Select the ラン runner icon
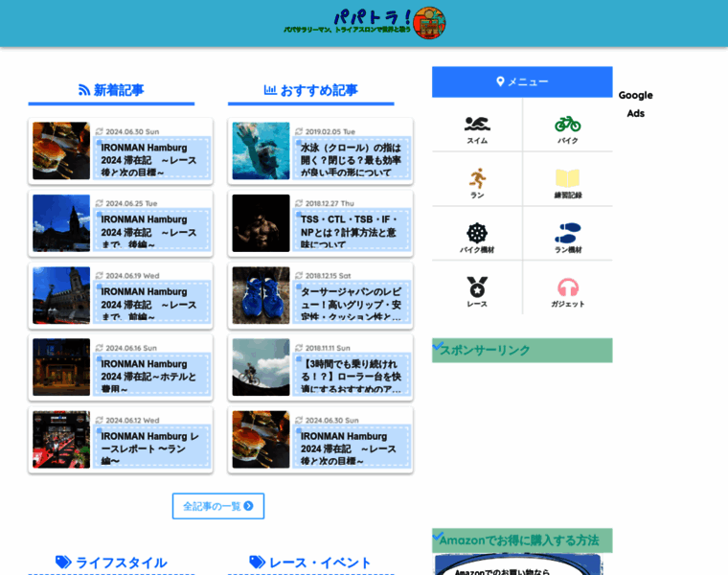 (477, 178)
